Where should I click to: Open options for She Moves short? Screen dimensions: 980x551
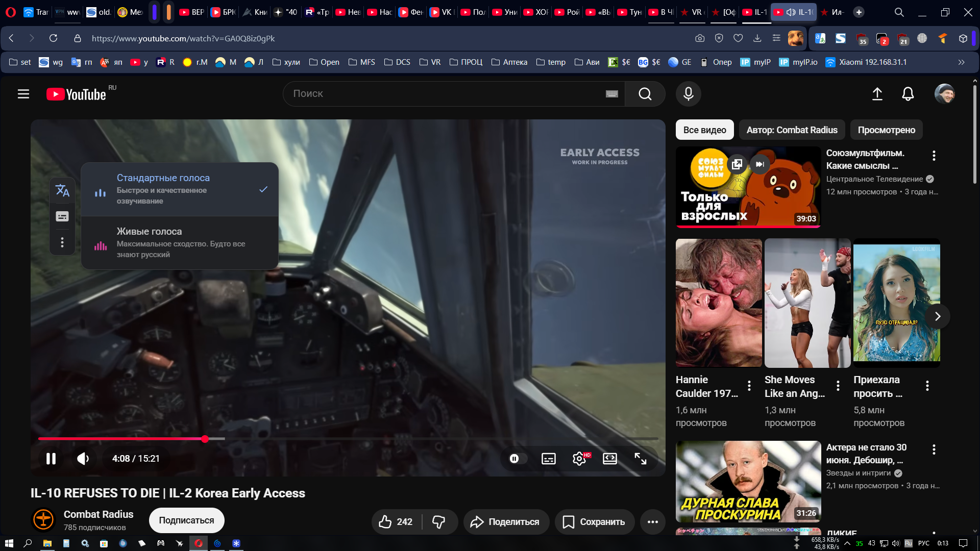point(838,386)
